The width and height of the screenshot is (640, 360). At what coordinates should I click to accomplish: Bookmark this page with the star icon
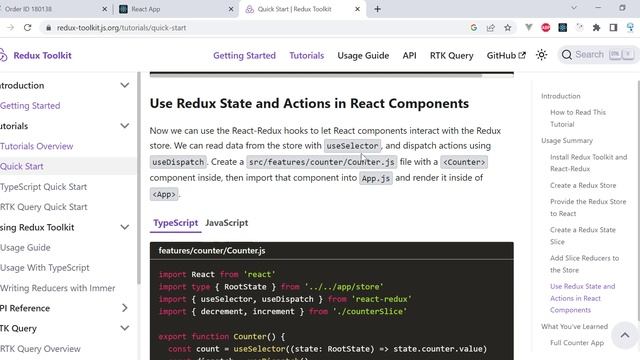point(508,28)
